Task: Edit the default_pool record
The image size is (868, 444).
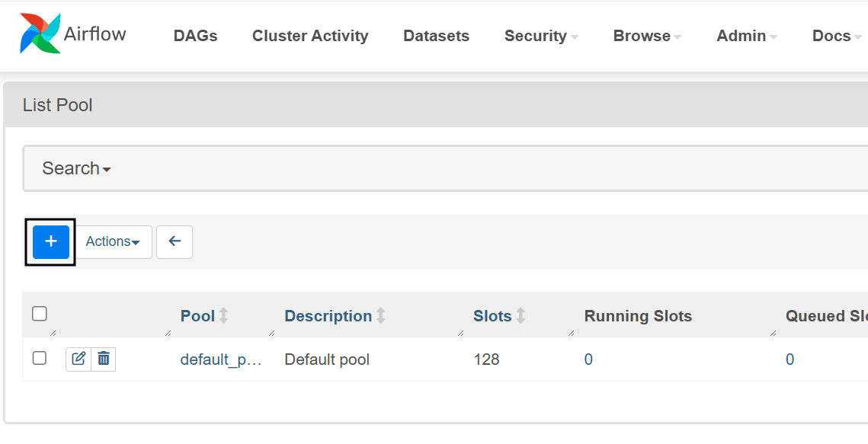Action: (x=78, y=359)
